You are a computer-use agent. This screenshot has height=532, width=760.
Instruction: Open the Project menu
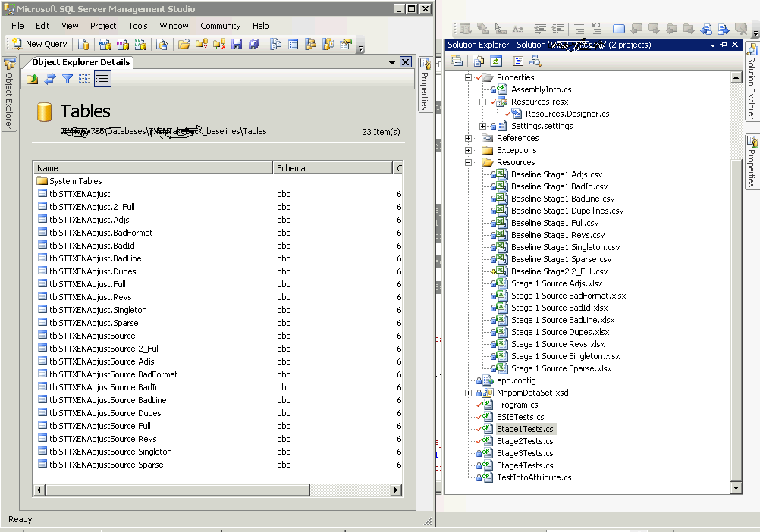pos(103,26)
